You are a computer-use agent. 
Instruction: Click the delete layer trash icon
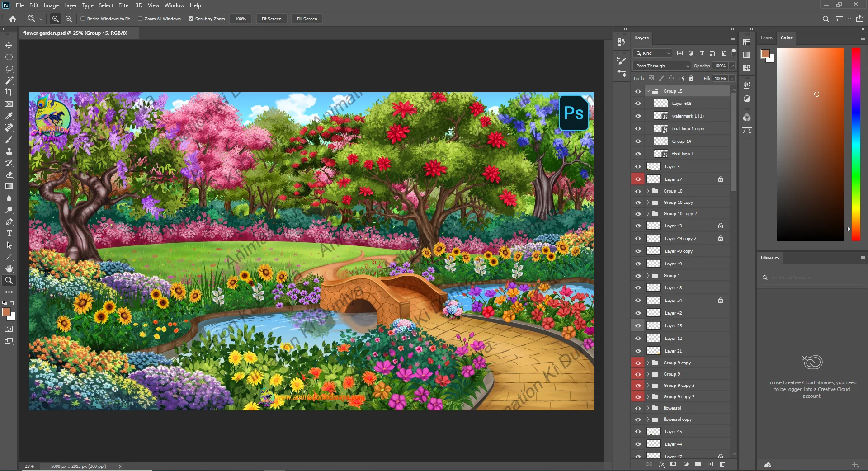pyautogui.click(x=722, y=464)
